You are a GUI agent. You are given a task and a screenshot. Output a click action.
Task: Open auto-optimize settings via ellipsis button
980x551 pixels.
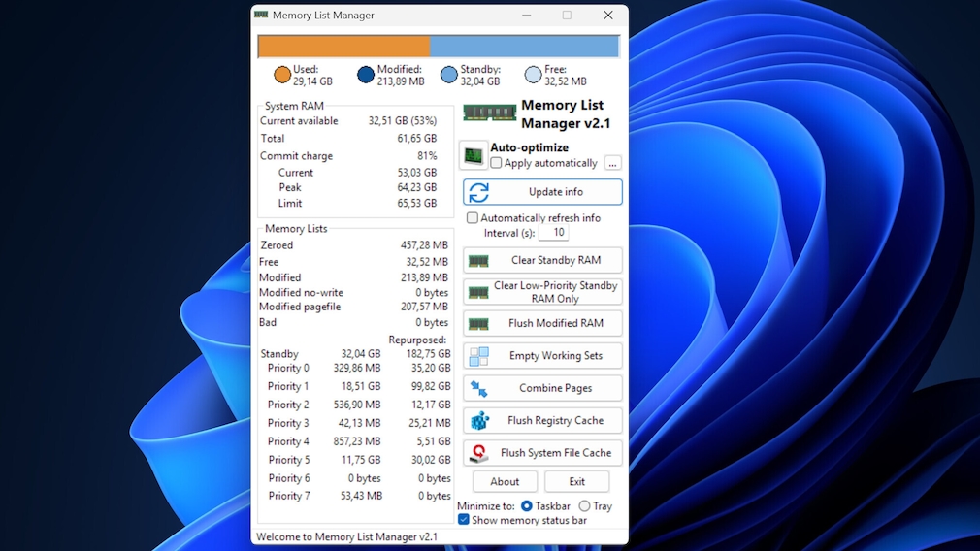click(612, 163)
